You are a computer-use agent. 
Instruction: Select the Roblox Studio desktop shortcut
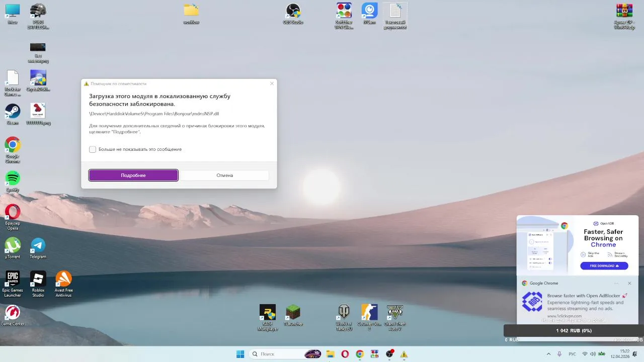(38, 284)
